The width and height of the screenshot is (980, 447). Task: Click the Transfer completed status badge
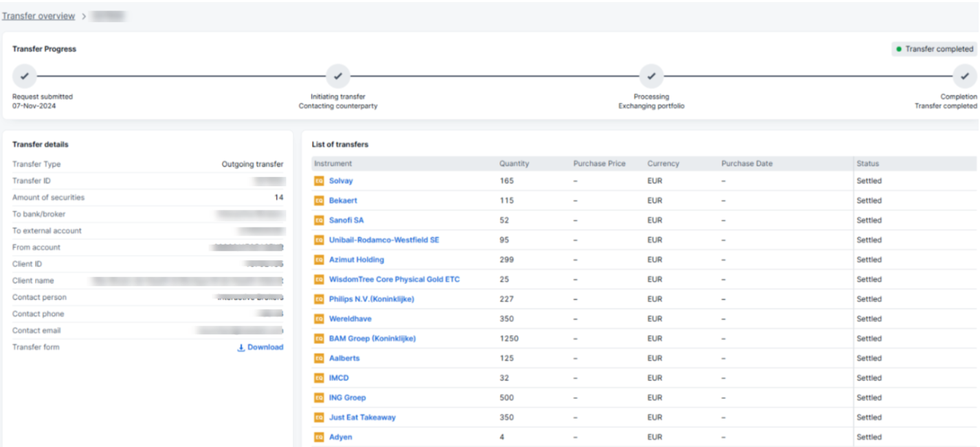[934, 49]
